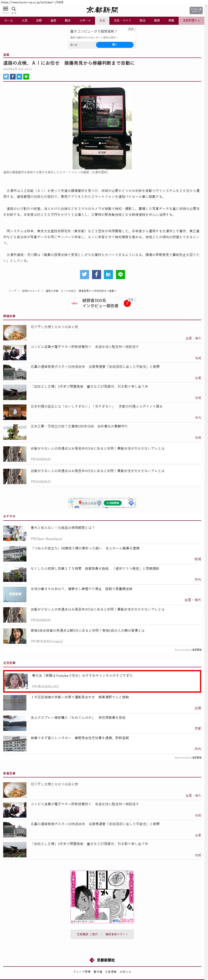Click the デジタル版ログイン button
The height and width of the screenshot is (980, 208).
tap(196, 10)
